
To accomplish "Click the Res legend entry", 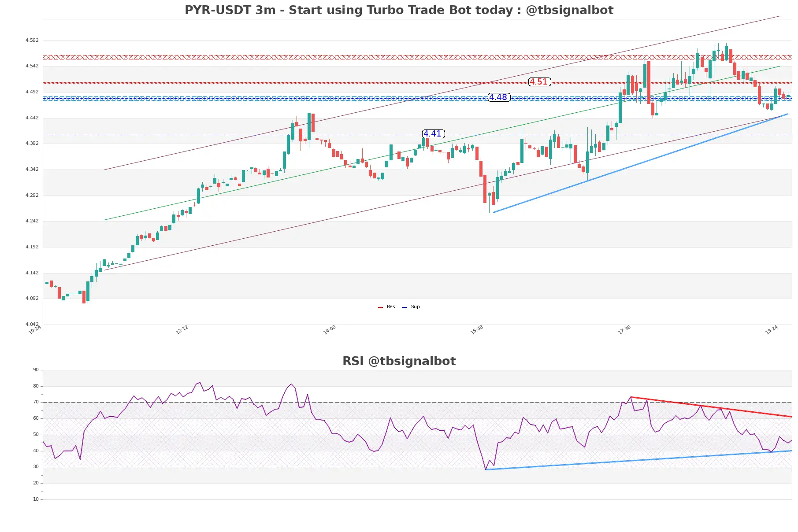I will pos(386,307).
